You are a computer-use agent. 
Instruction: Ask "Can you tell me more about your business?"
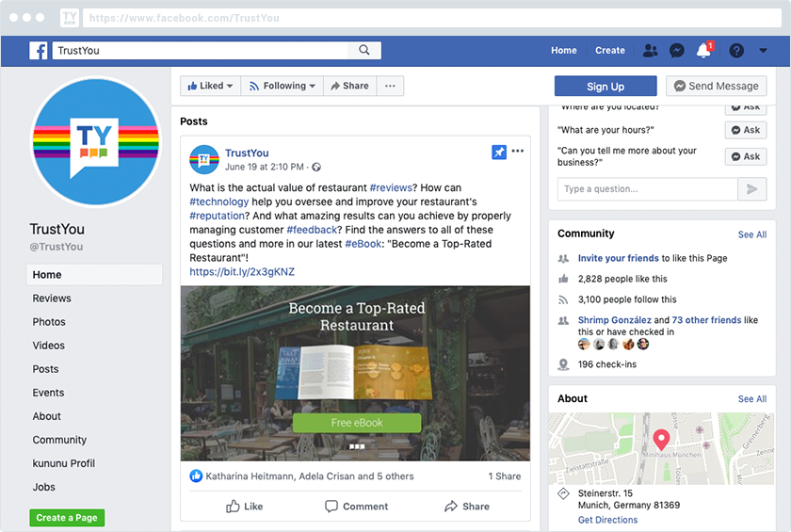[x=746, y=156]
